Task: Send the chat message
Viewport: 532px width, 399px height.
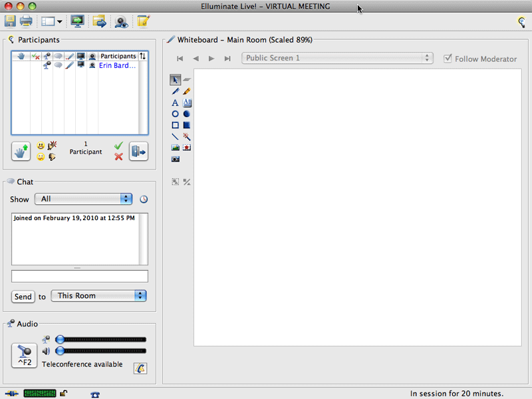Action: [23, 297]
